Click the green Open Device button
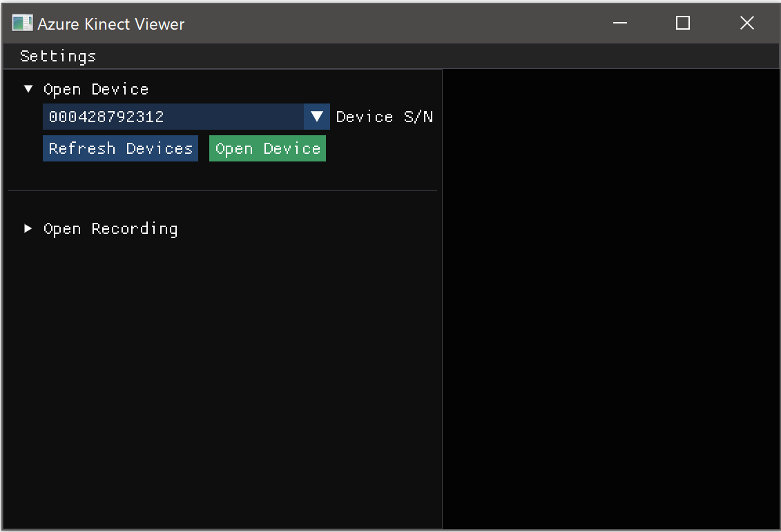781x532 pixels. [267, 148]
